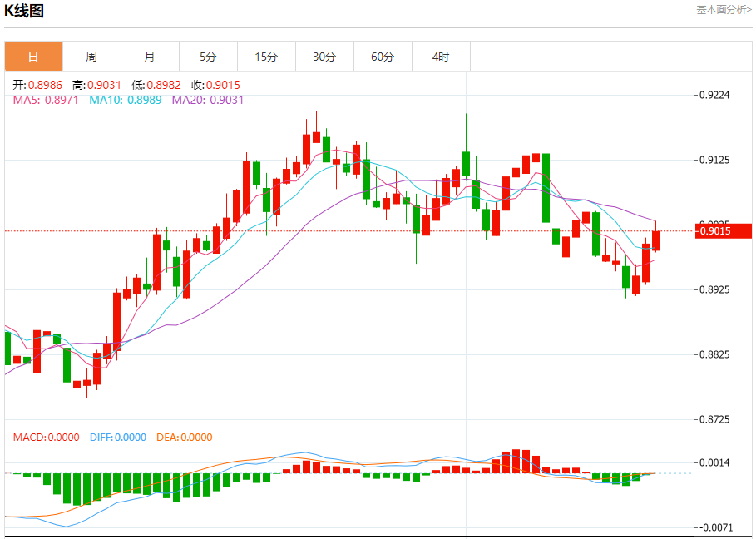Select the 4时 interval tab
Screen dimensions: 756x539
click(441, 57)
